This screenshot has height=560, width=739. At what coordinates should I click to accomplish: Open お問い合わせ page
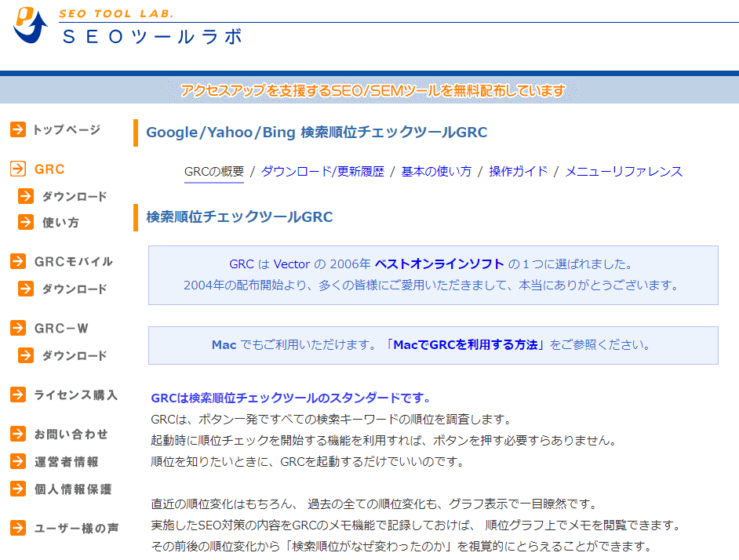[x=71, y=435]
